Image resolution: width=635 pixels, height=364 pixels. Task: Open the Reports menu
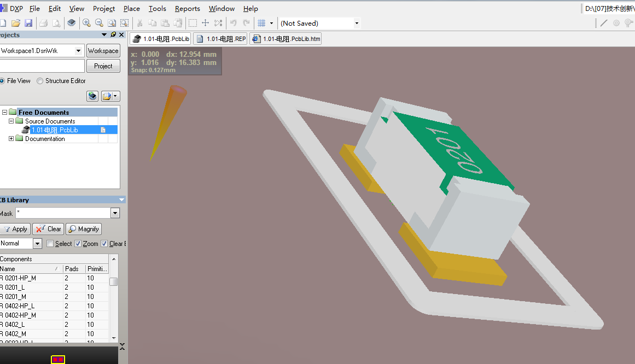pos(188,9)
